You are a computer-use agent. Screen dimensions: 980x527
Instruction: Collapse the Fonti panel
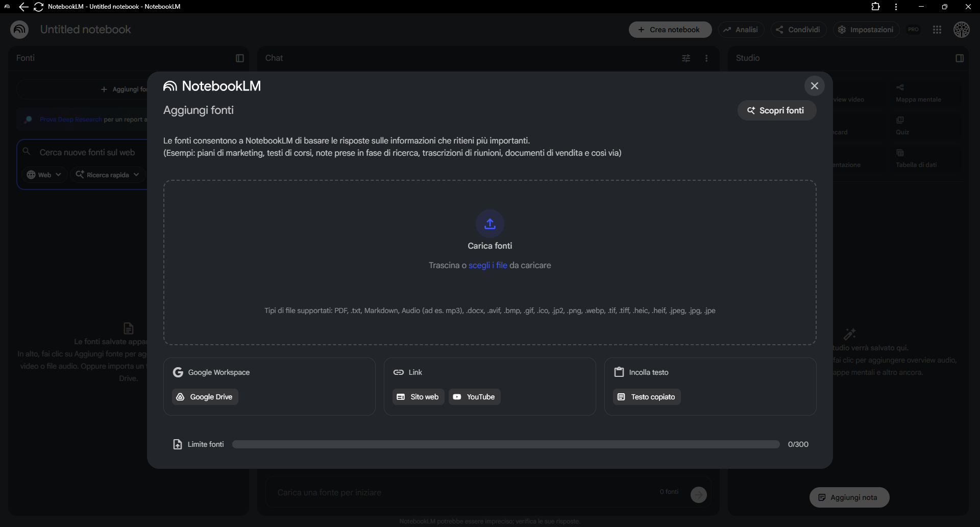[x=239, y=58]
